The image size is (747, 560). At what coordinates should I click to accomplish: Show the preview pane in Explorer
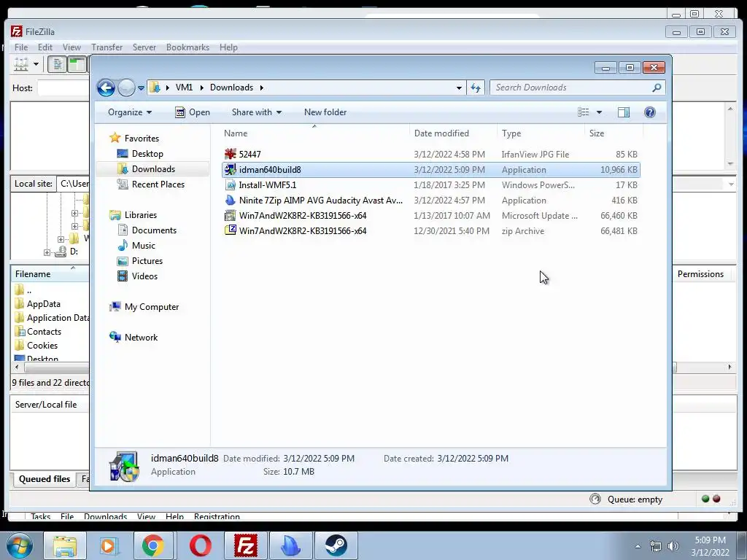tap(624, 112)
